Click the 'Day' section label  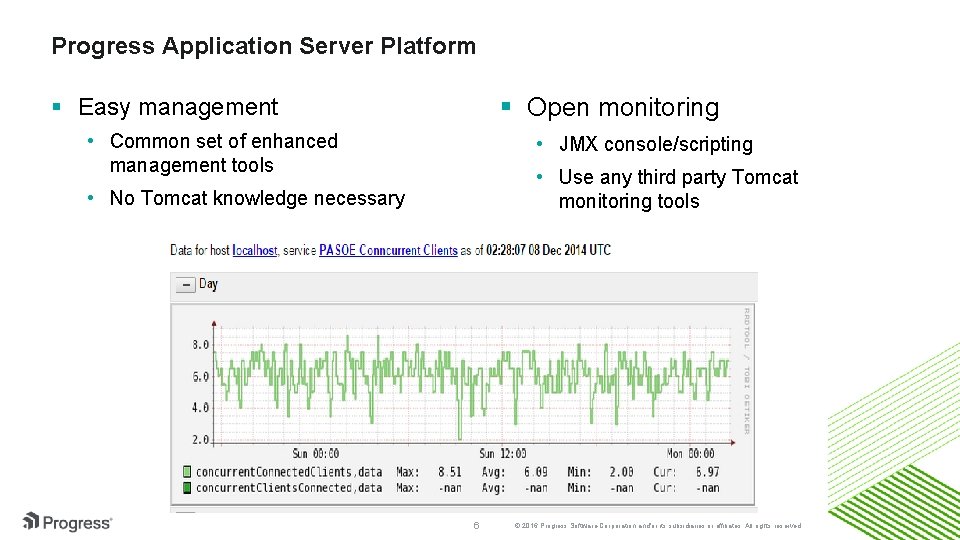click(x=208, y=284)
